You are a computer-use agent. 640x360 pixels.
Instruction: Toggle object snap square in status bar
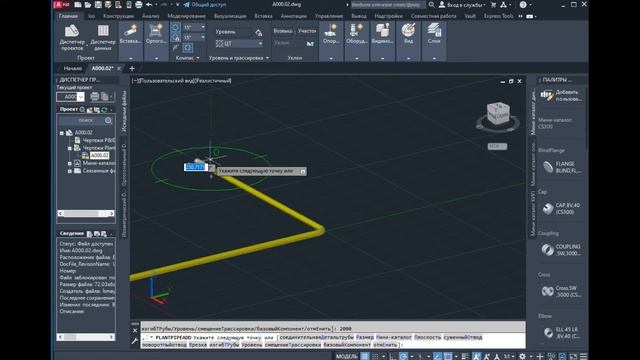pos(448,356)
